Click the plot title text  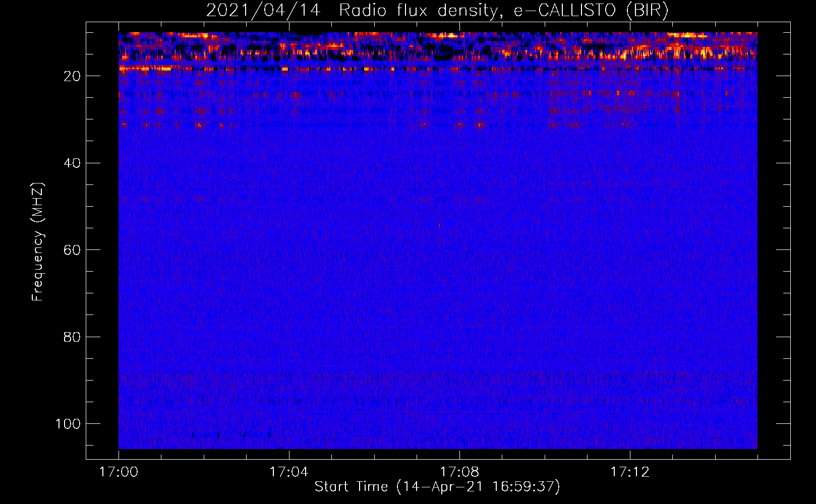437,10
